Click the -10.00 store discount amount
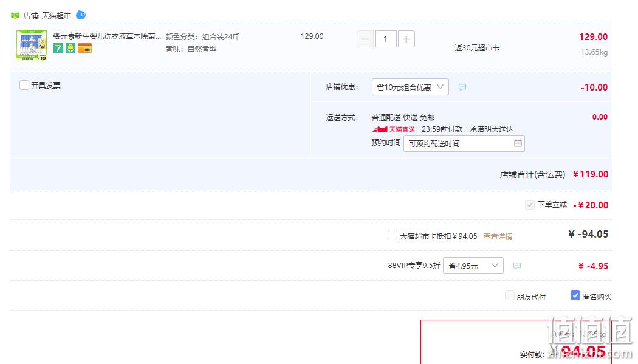The width and height of the screenshot is (638, 364). (x=594, y=88)
